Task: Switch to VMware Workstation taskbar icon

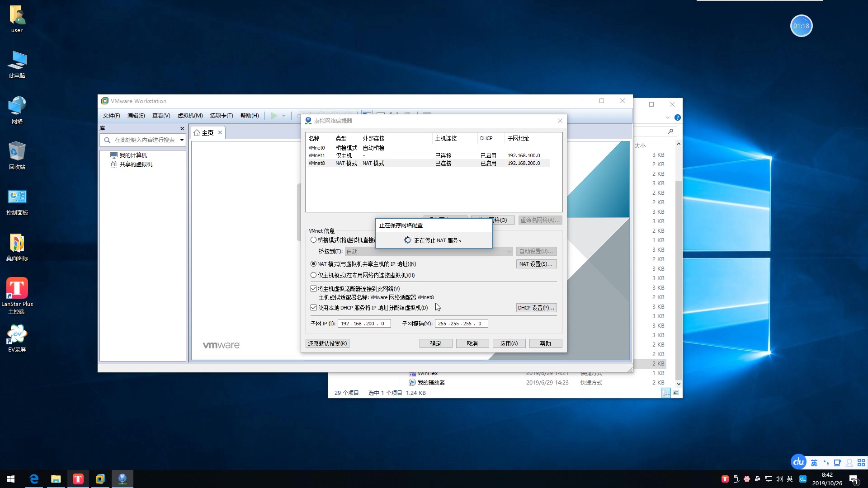Action: pos(100,479)
